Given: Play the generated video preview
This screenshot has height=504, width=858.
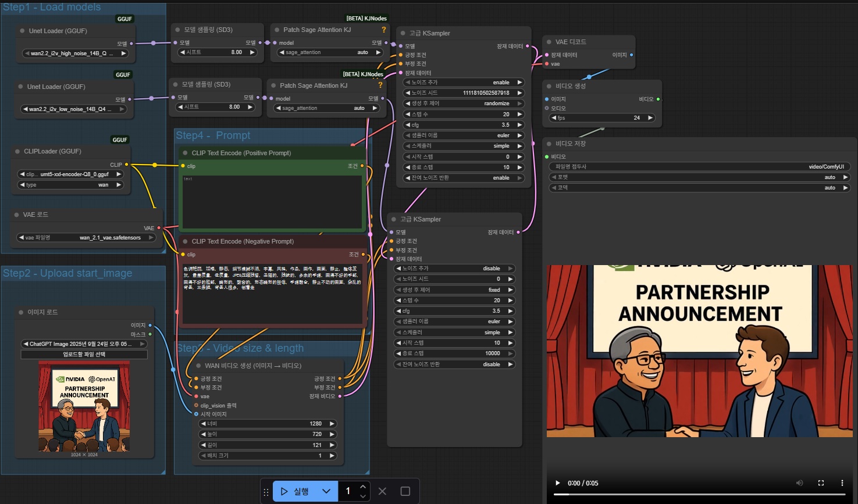Looking at the screenshot, I should pos(558,483).
